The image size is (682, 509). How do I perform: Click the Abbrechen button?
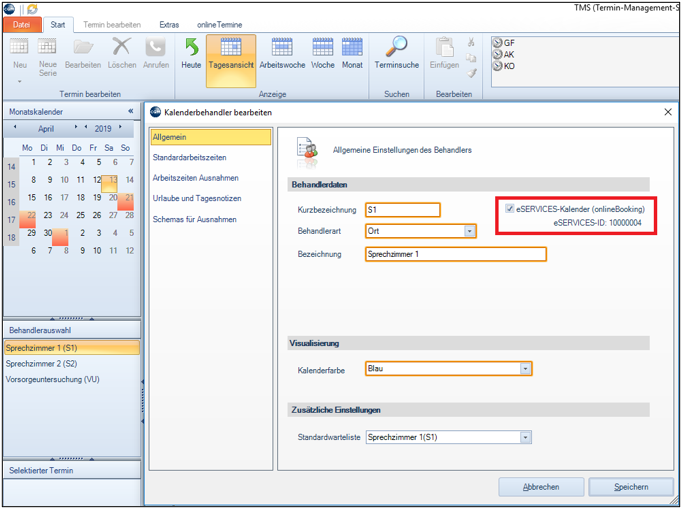coord(541,487)
